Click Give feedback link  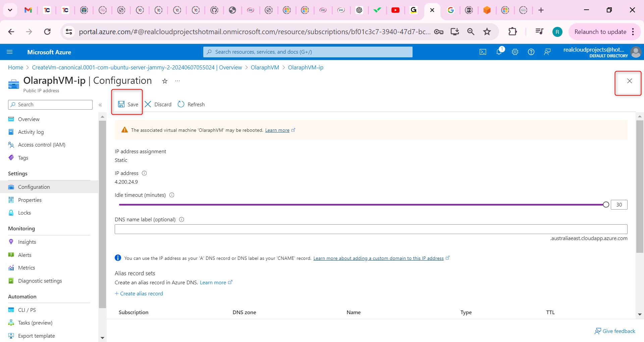[615, 331]
